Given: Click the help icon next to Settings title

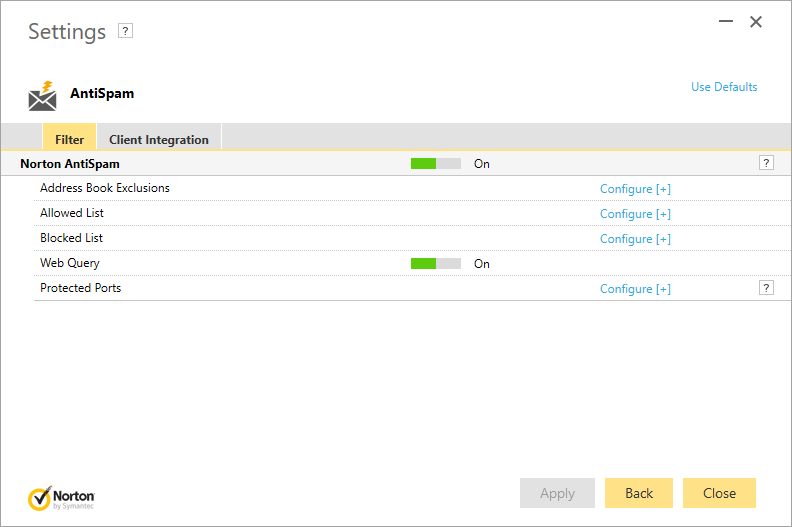Looking at the screenshot, I should (x=125, y=31).
